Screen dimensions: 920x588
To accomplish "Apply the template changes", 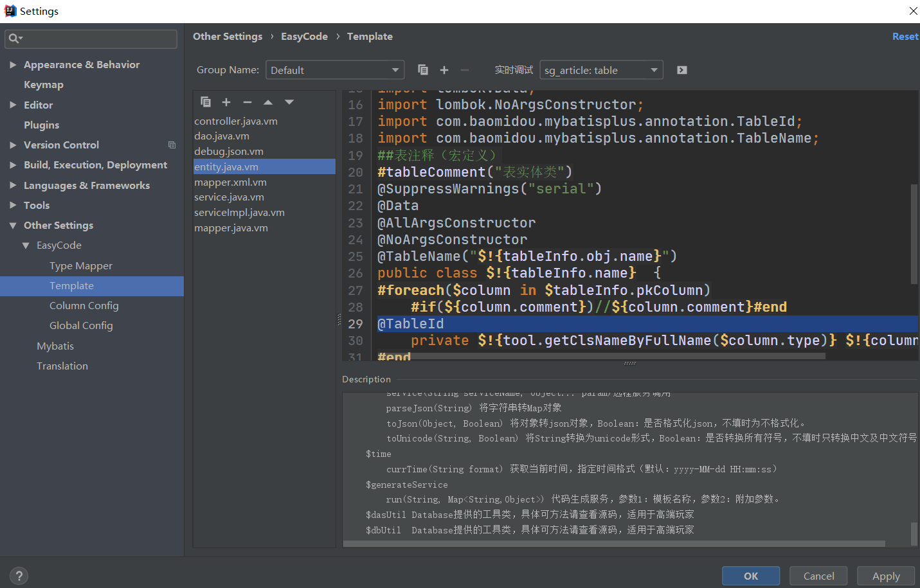I will click(886, 576).
